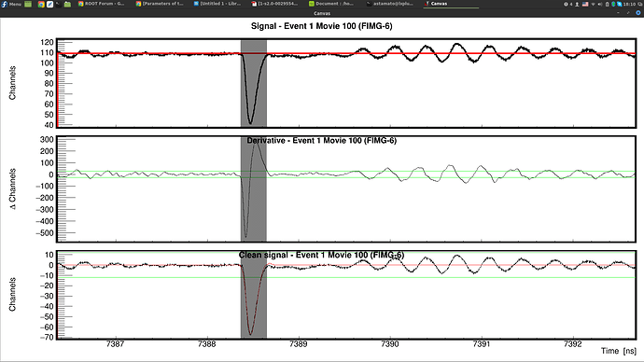Click the 7388 tick label on time axis
This screenshot has width=644, height=362.
[206, 344]
